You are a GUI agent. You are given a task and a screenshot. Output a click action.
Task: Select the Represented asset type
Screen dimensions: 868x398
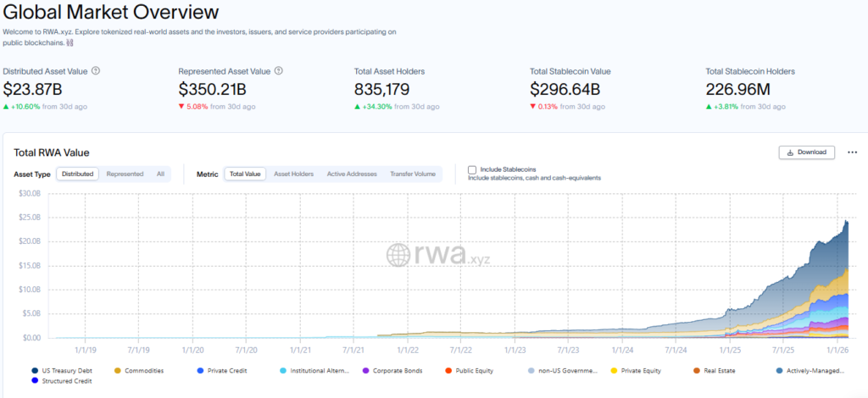(125, 174)
